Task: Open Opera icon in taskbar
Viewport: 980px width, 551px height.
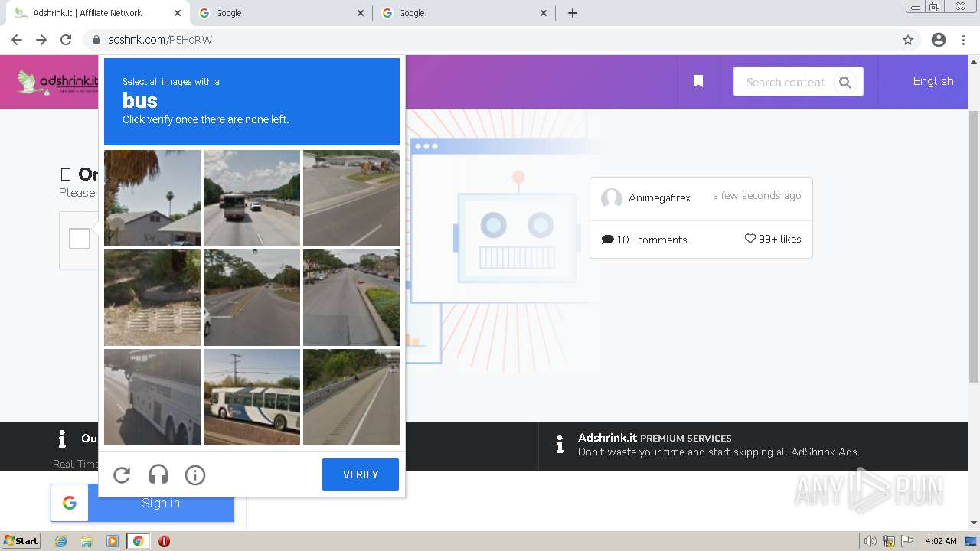Action: tap(164, 541)
